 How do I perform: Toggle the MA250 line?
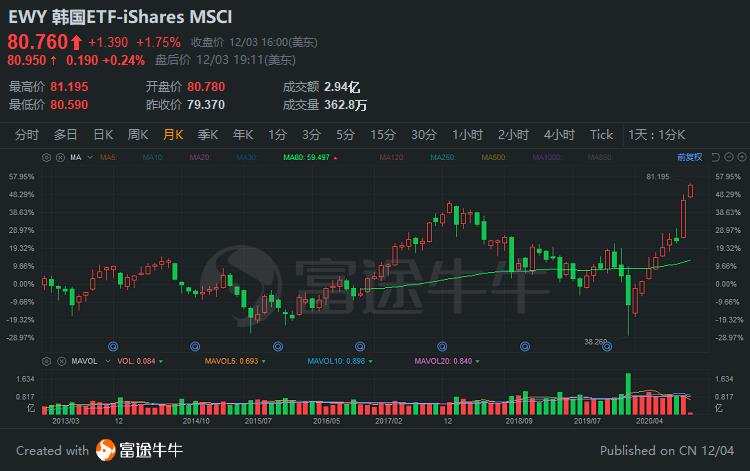442,157
